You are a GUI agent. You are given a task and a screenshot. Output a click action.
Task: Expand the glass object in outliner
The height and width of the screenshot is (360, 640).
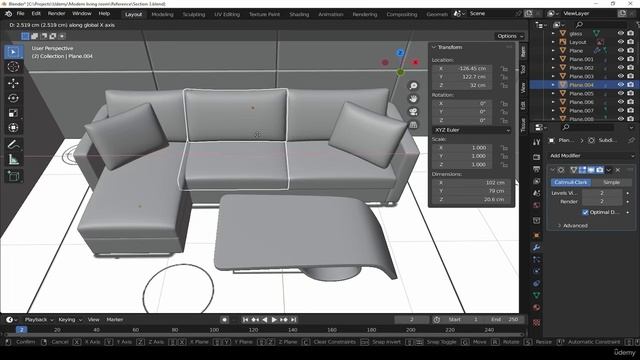pos(553,33)
